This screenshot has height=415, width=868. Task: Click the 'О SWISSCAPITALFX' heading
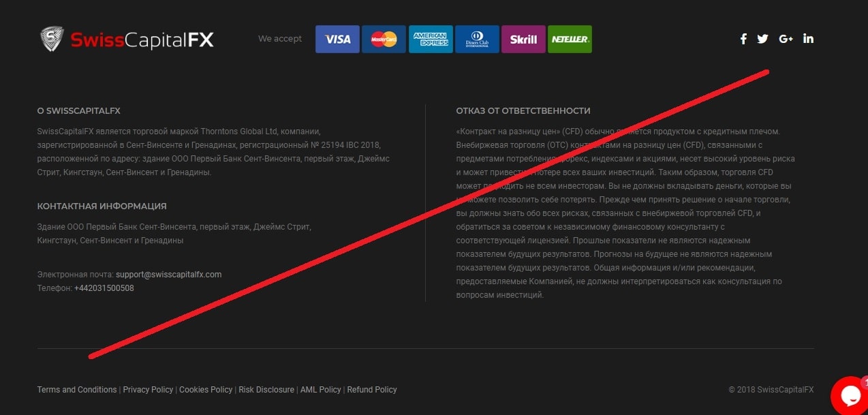pyautogui.click(x=79, y=110)
